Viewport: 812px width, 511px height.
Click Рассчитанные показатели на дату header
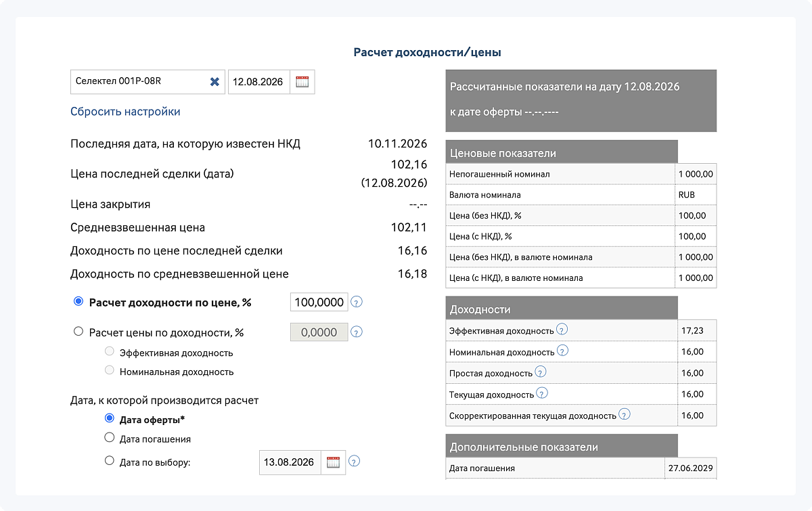pyautogui.click(x=564, y=87)
